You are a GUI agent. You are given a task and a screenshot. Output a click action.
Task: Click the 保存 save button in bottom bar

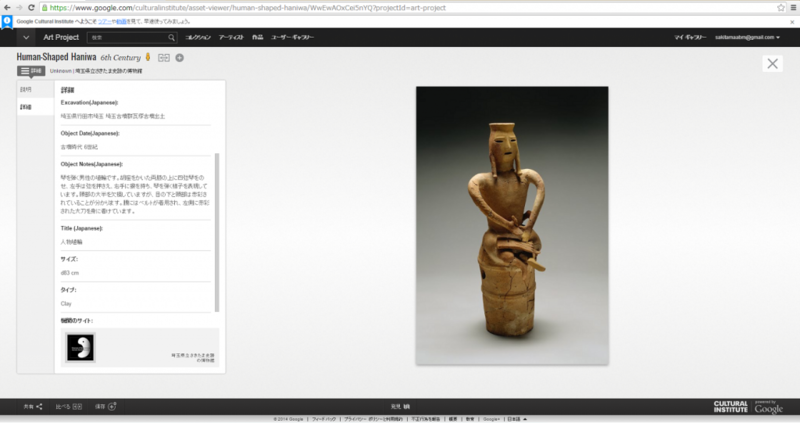(105, 407)
